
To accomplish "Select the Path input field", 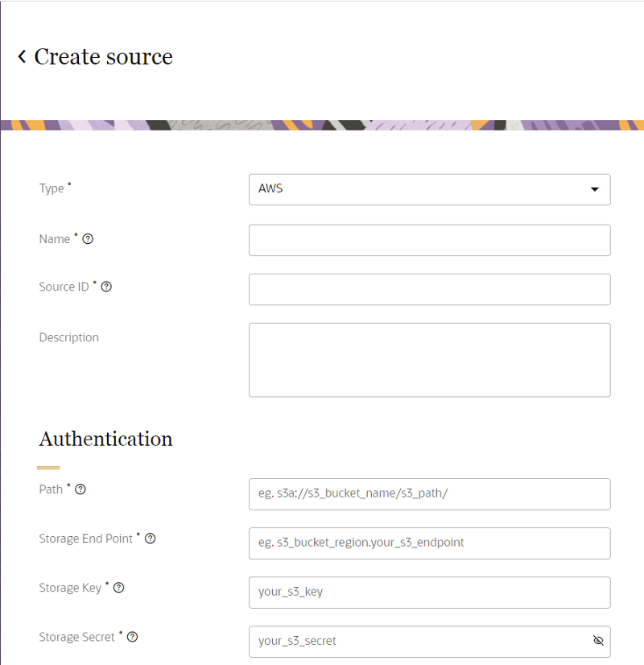I will pyautogui.click(x=429, y=494).
